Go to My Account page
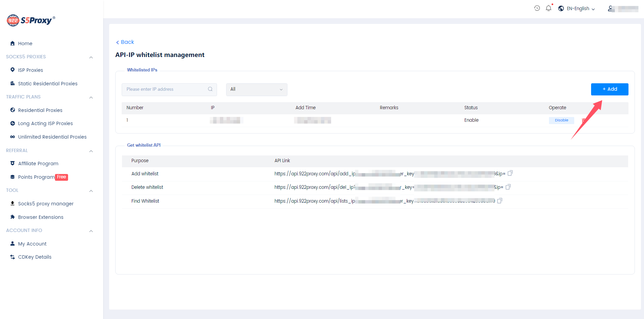Viewport: 644px width, 319px height. click(32, 244)
